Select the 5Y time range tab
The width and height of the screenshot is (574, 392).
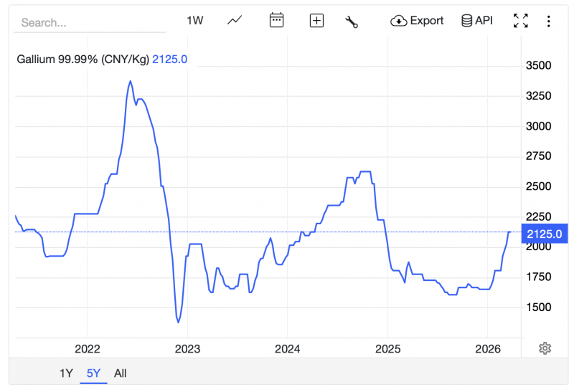pyautogui.click(x=93, y=373)
